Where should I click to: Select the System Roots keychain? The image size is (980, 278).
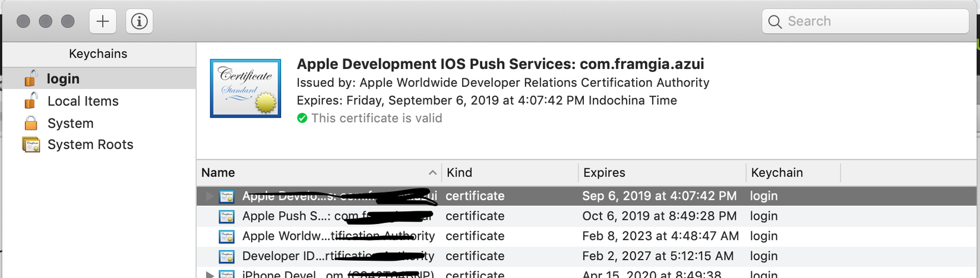point(90,144)
